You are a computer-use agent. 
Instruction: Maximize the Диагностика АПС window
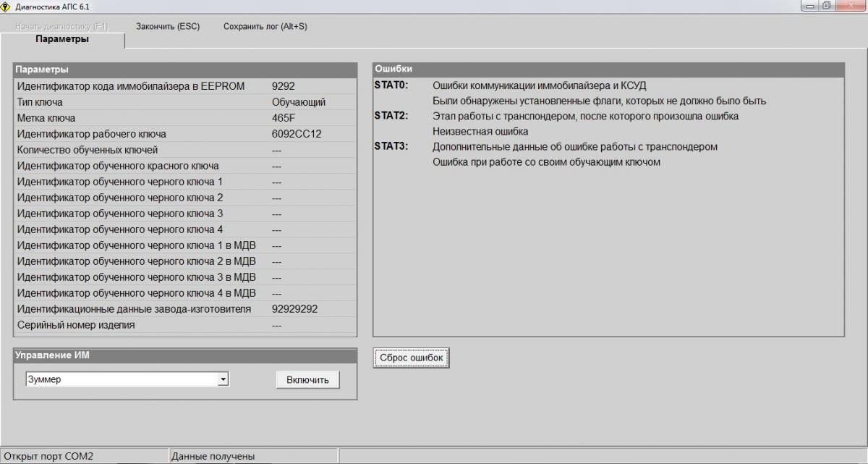click(826, 6)
